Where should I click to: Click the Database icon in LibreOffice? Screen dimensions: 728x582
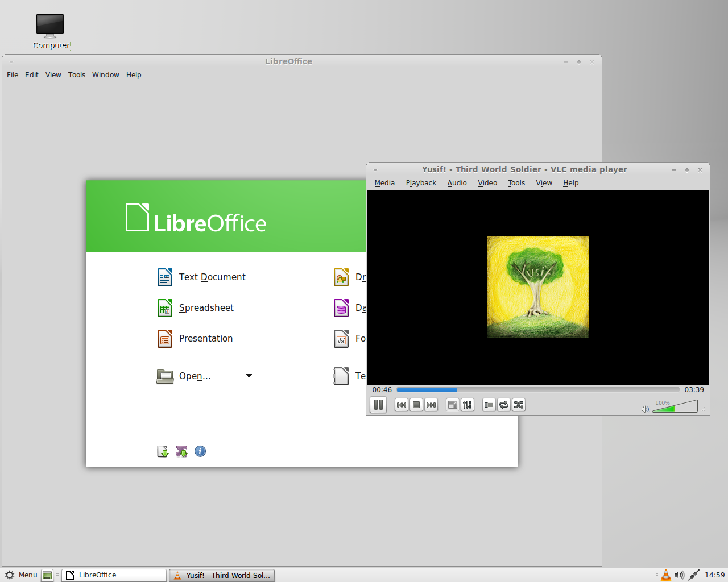341,308
